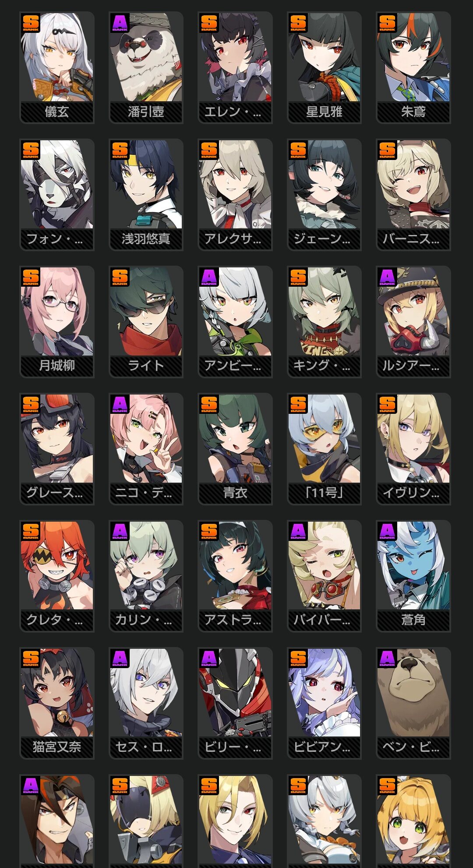
Task: Select the 朱鳶 character card
Action: (413, 68)
